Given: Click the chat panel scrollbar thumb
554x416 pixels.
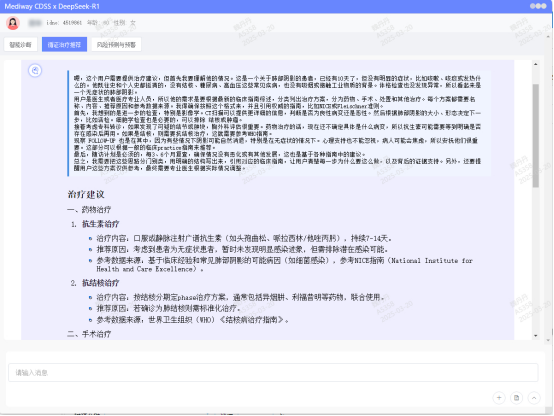Looking at the screenshot, I should [536, 136].
